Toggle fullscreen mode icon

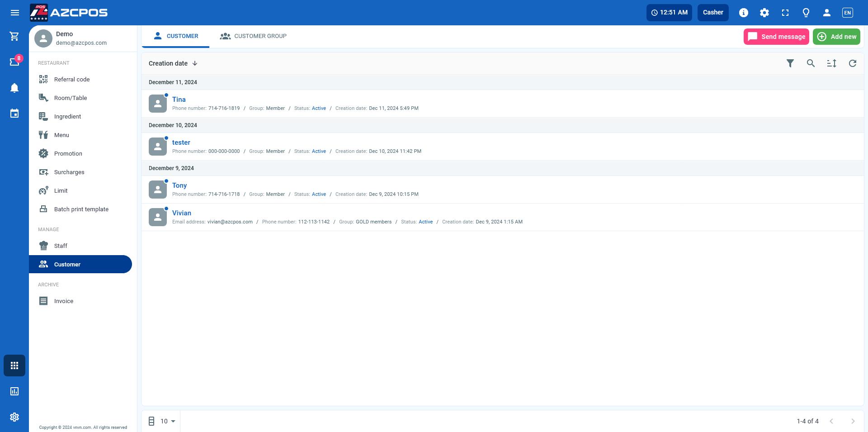(x=785, y=13)
